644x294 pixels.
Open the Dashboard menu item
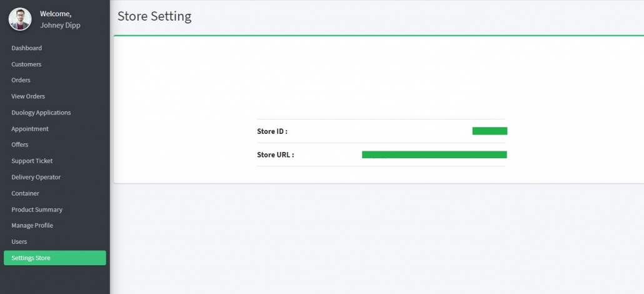(x=27, y=48)
